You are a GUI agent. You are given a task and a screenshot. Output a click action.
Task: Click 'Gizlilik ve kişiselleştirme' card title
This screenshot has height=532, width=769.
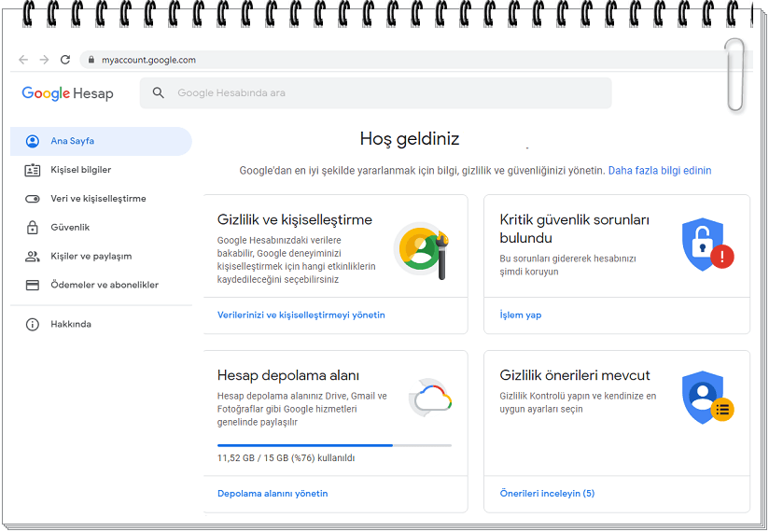(295, 219)
